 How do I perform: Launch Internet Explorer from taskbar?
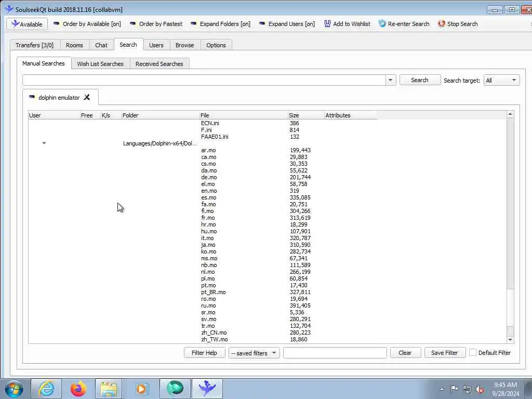pos(46,389)
